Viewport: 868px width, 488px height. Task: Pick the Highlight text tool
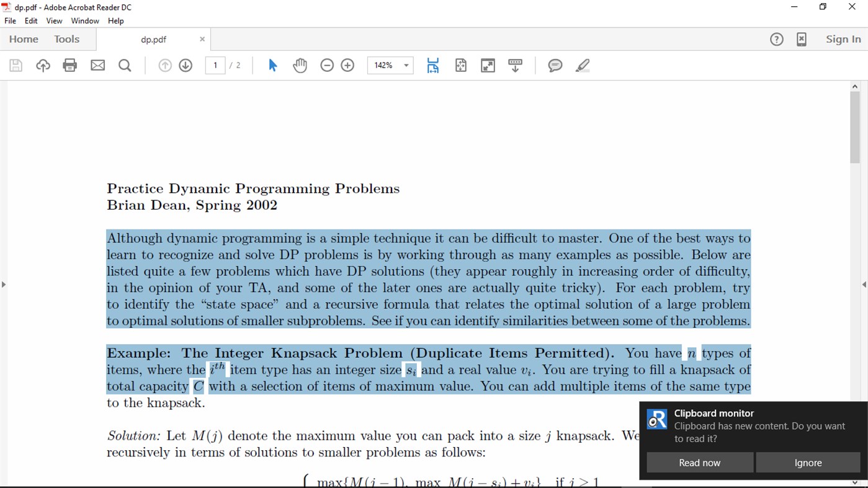click(581, 64)
